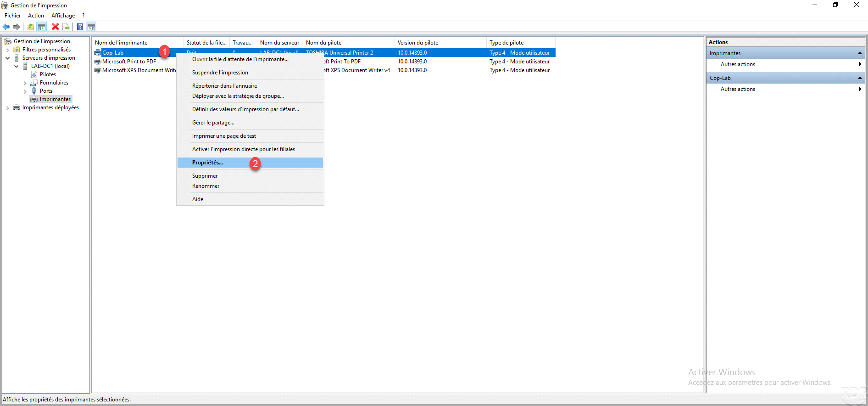
Task: Toggle the Show/Hide console tree icon
Action: (42, 27)
